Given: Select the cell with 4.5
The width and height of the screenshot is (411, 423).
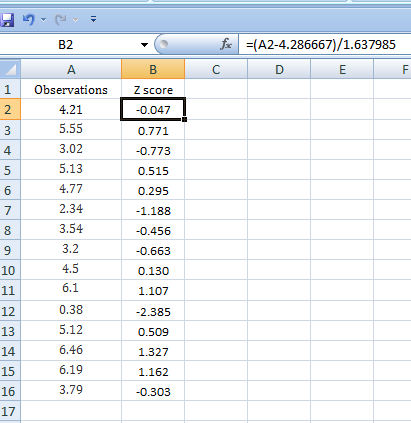Looking at the screenshot, I should [71, 269].
